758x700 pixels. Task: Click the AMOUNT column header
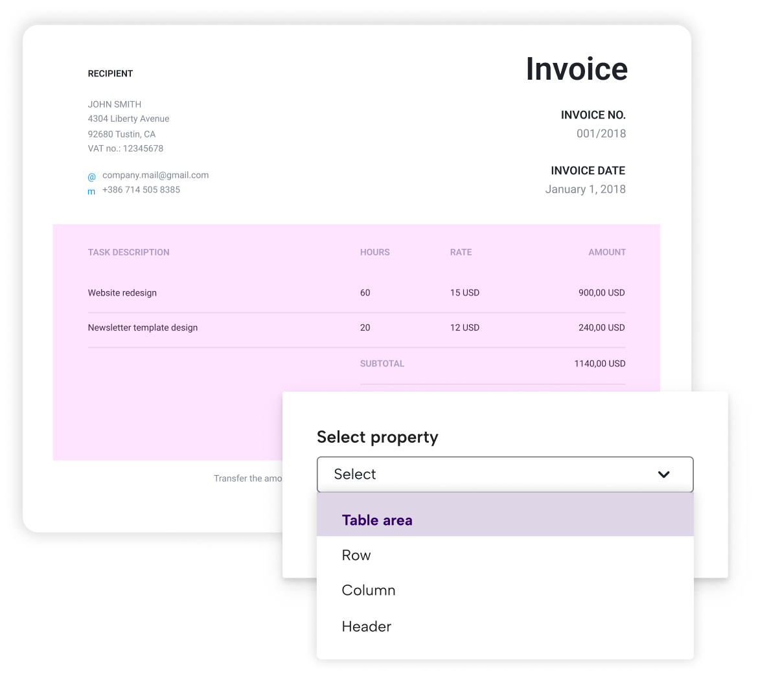pyautogui.click(x=607, y=252)
